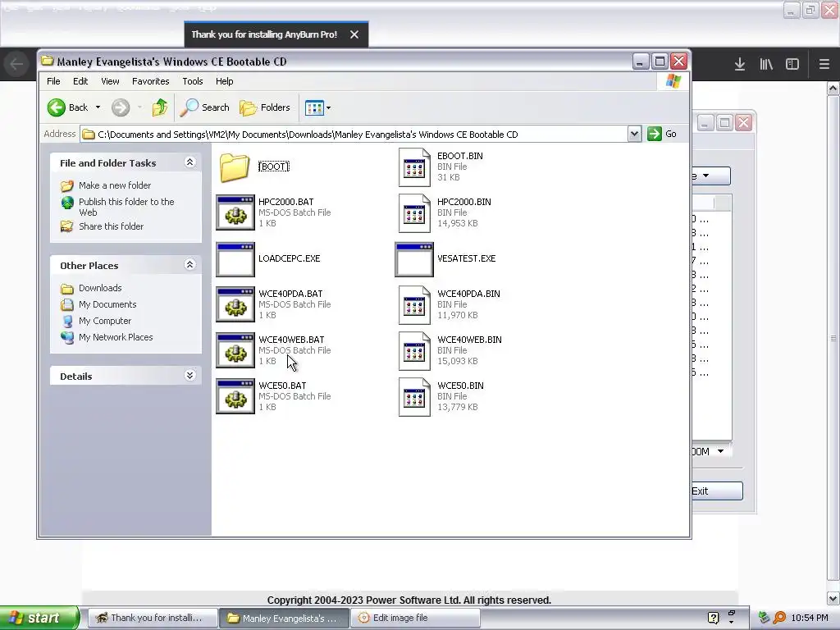Select the WCE50.BIN file icon

click(x=414, y=398)
